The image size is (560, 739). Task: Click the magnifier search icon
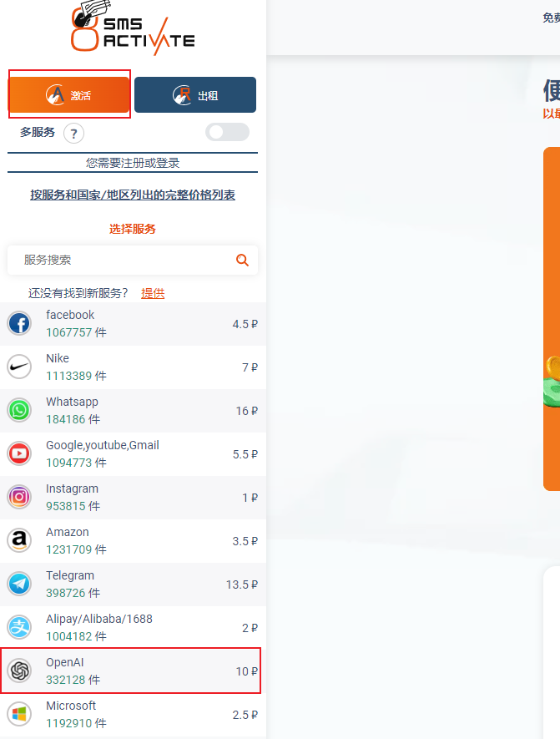click(242, 261)
